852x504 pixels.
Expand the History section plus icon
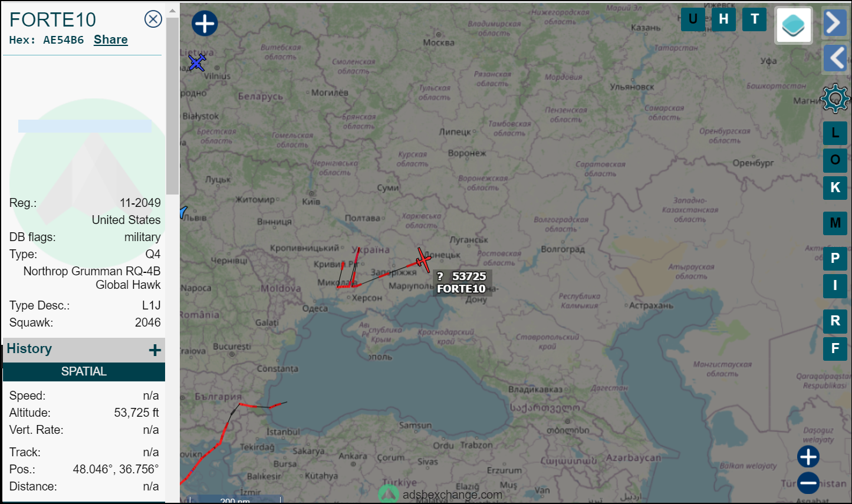pyautogui.click(x=154, y=350)
